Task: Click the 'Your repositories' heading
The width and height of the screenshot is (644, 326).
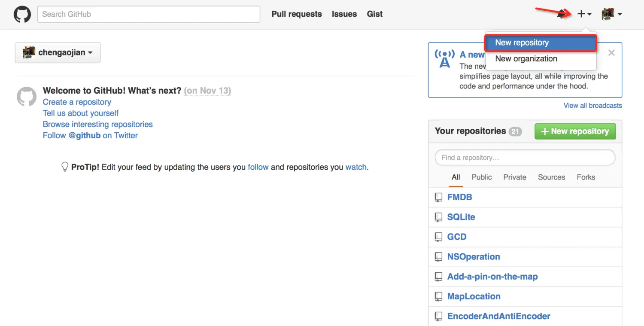Action: pyautogui.click(x=470, y=131)
